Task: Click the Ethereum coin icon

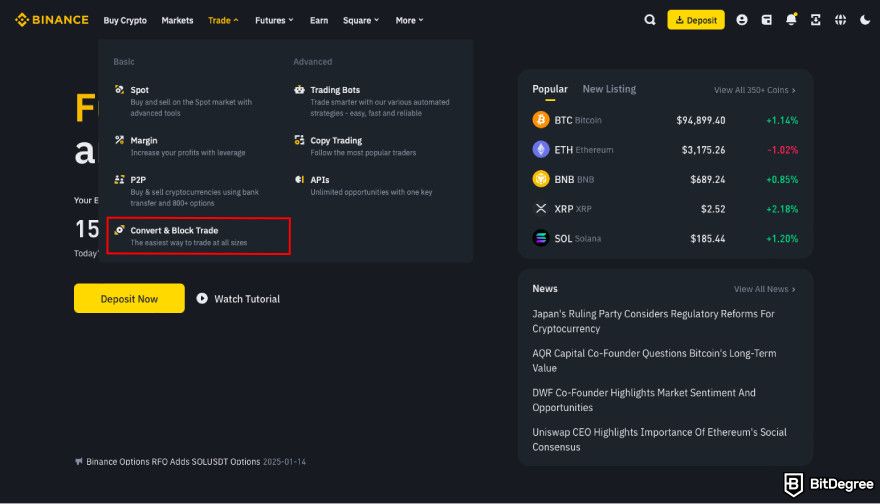Action: click(x=540, y=149)
